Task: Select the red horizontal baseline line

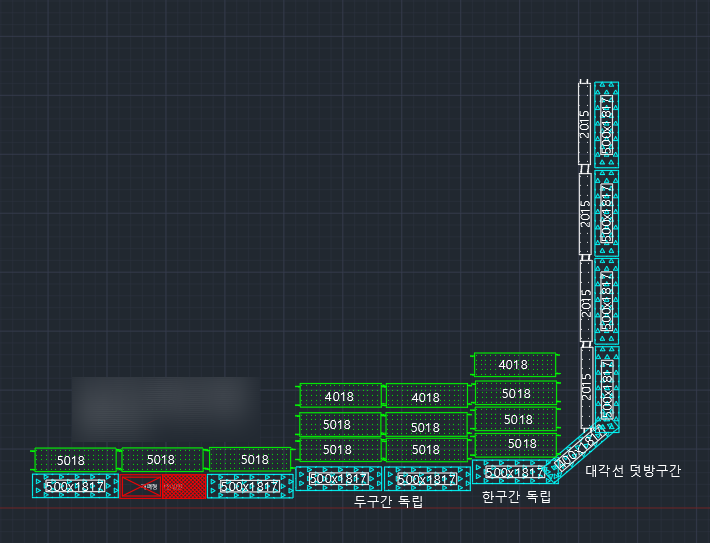Action: (x=355, y=508)
